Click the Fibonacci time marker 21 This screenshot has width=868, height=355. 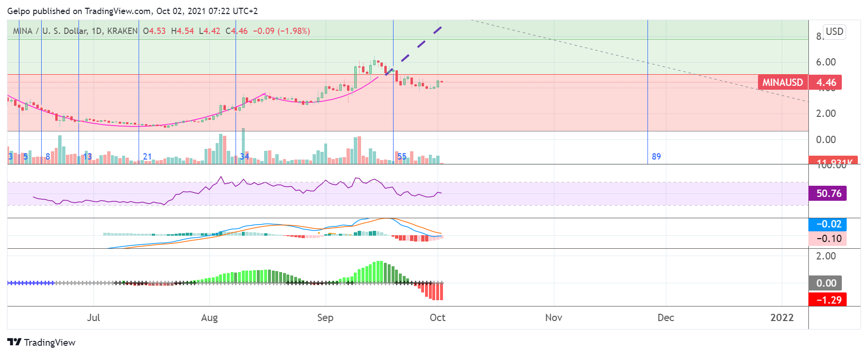pos(147,157)
